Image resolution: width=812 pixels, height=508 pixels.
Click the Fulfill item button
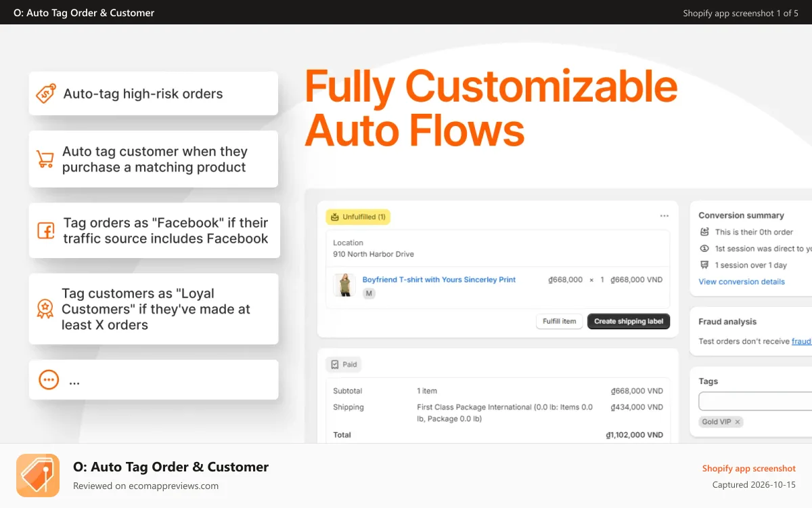(x=560, y=321)
